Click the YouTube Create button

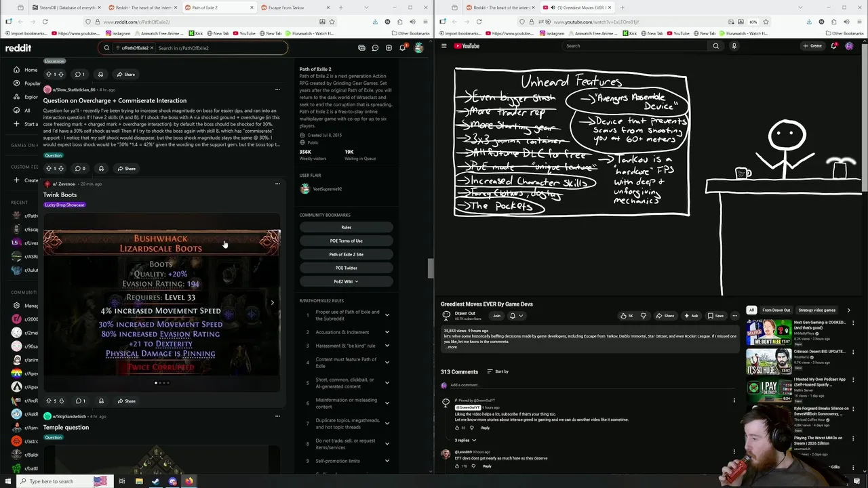(812, 46)
